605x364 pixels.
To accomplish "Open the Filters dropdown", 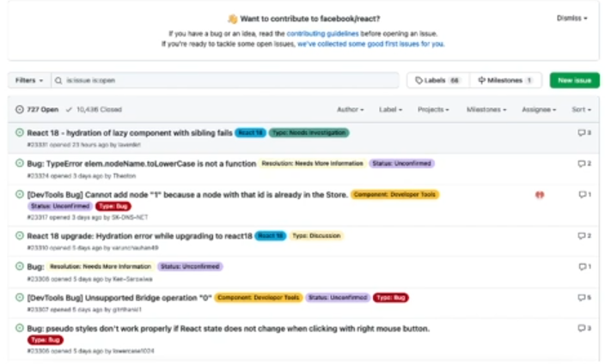I will click(29, 80).
